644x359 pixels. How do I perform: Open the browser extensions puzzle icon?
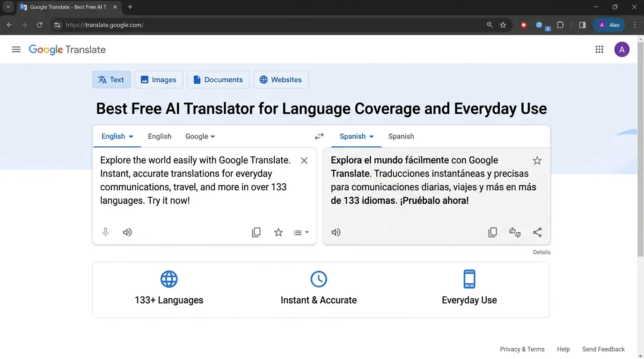pos(560,25)
